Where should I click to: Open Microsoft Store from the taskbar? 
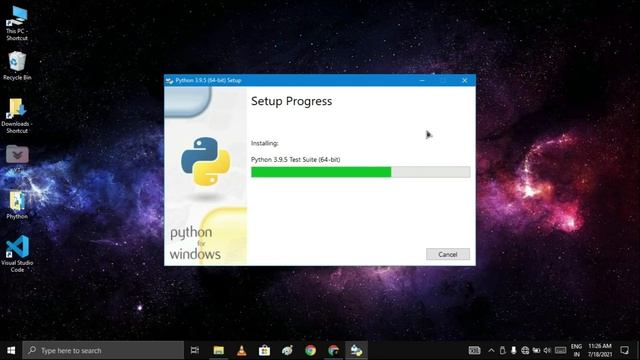click(264, 351)
